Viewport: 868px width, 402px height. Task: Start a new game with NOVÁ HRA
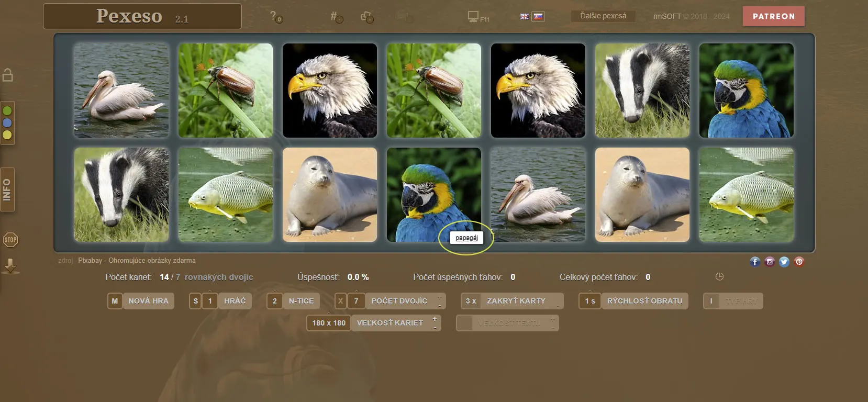148,301
